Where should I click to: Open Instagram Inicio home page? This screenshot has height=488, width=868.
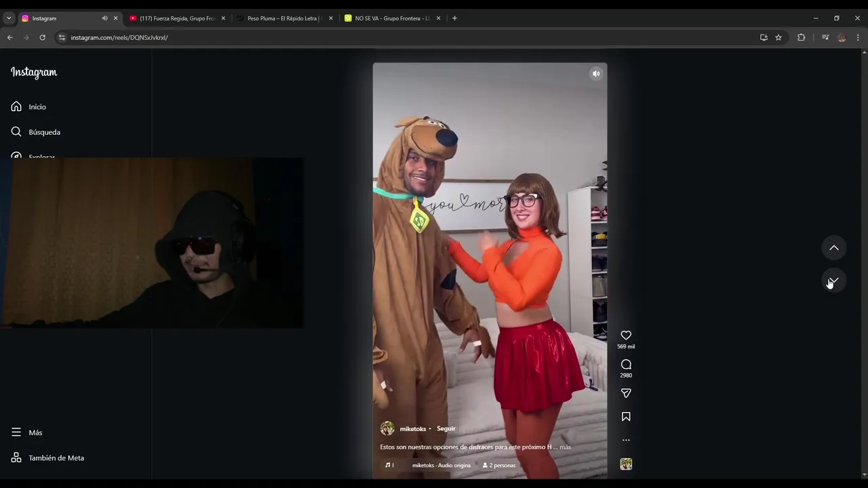point(28,106)
